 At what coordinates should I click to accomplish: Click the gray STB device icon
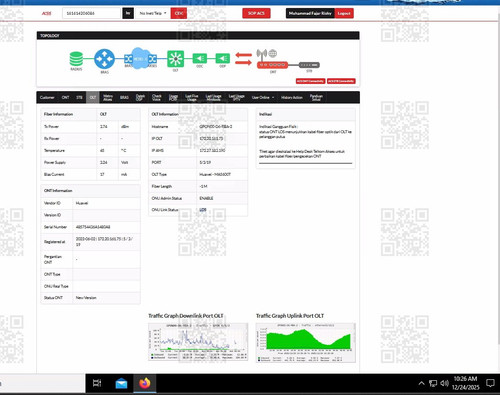(309, 65)
